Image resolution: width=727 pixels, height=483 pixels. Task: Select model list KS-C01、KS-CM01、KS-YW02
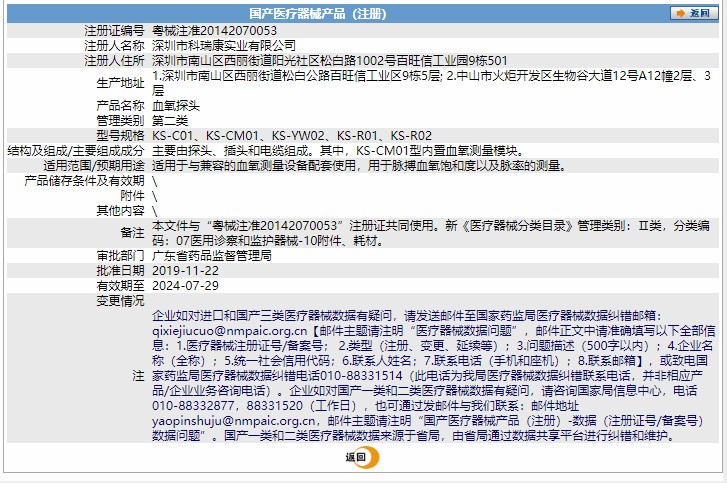click(238, 136)
